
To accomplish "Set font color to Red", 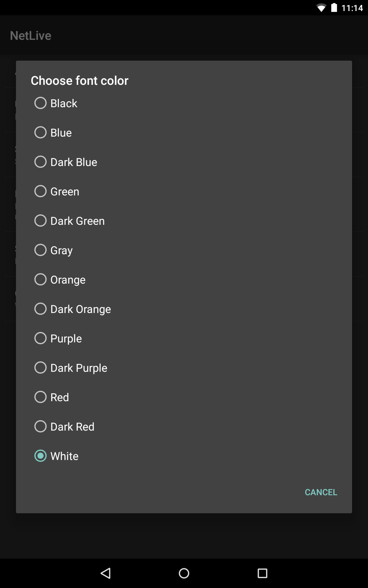I will point(40,397).
